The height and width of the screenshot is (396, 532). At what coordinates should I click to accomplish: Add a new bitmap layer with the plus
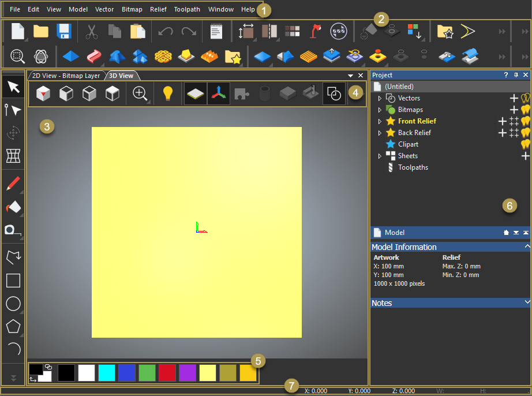[514, 110]
